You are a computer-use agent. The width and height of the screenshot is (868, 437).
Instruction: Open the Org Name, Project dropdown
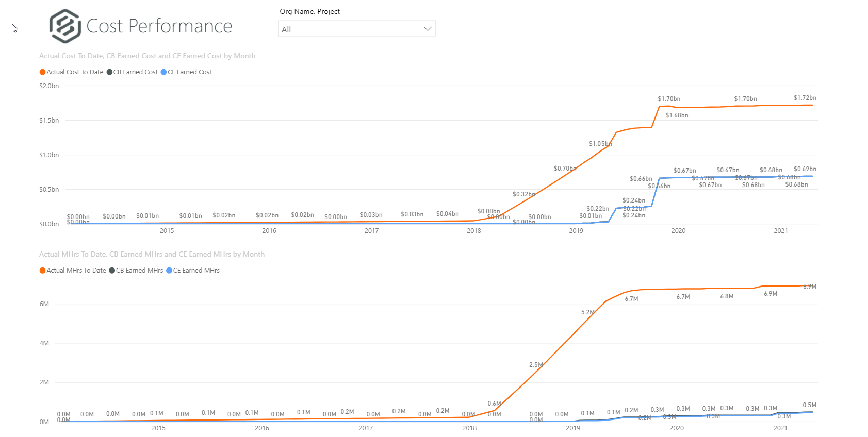click(x=357, y=29)
